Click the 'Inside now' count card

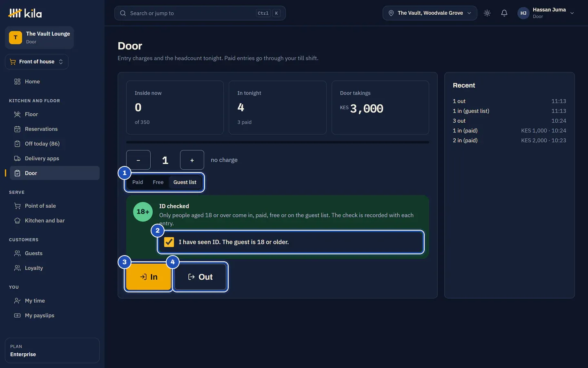[x=175, y=108]
